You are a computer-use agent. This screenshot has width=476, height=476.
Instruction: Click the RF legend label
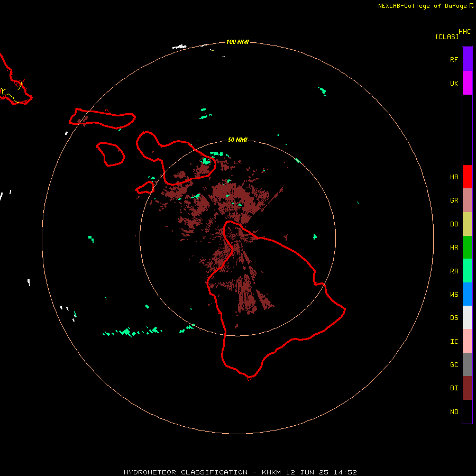[x=454, y=59]
